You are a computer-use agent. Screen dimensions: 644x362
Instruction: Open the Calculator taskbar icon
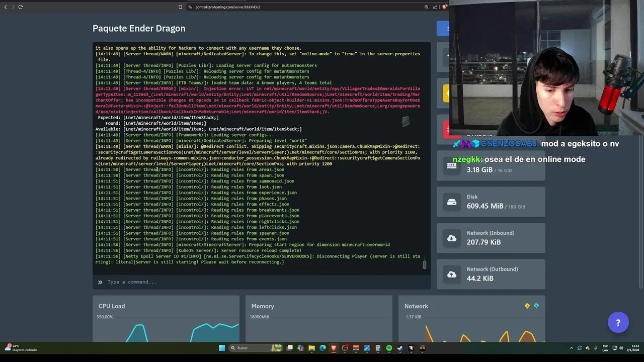coord(378,348)
